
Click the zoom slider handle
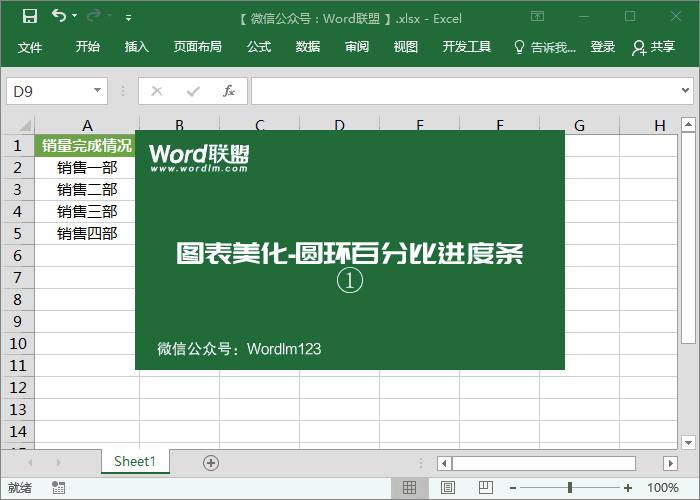(570, 488)
